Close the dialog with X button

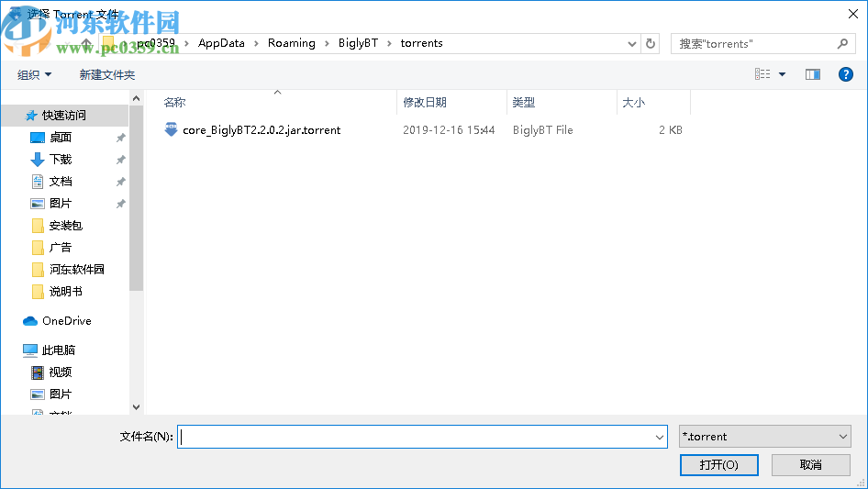tap(853, 14)
